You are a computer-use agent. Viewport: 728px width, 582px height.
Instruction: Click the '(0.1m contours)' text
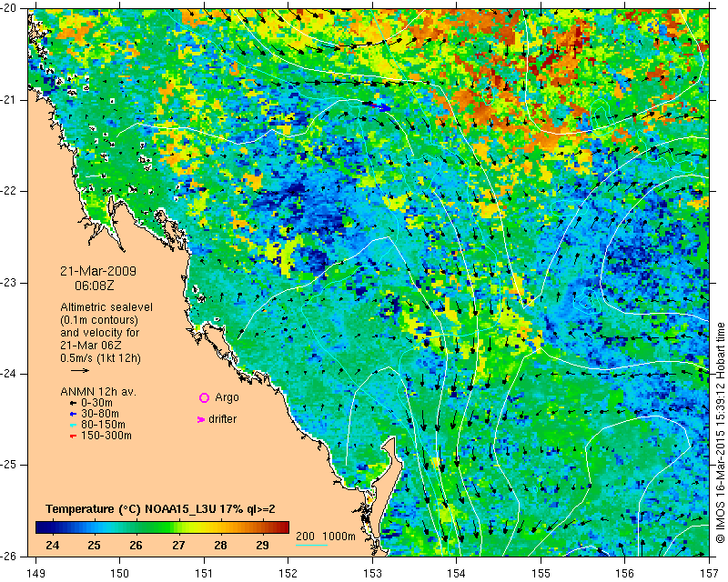(99, 320)
